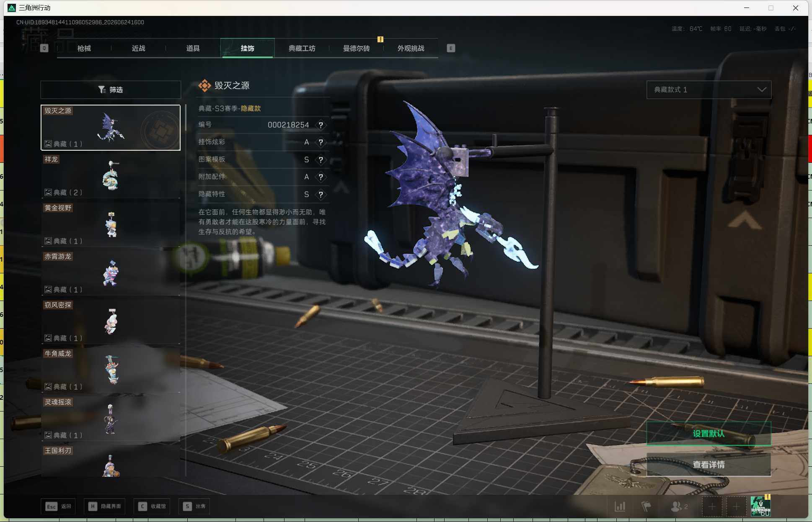Click the 三角洲行动 window app icon
Screen dimensions: 812x522
[x=12, y=8]
